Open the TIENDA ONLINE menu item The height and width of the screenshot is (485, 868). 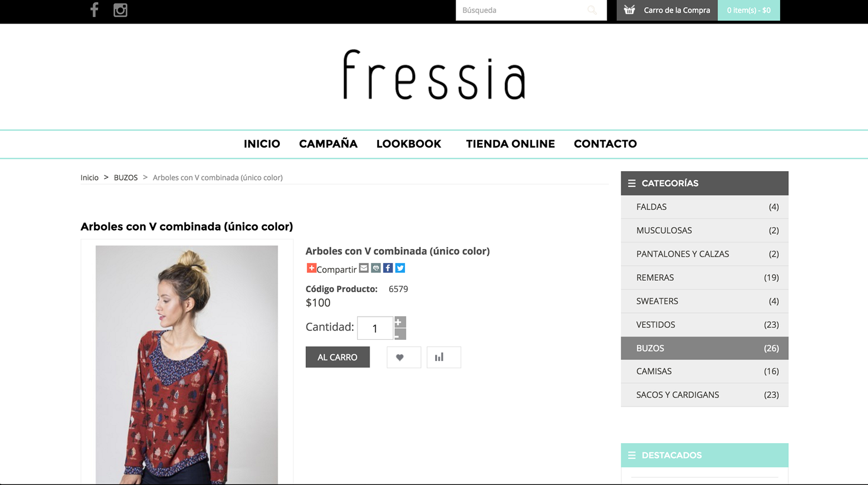point(510,144)
